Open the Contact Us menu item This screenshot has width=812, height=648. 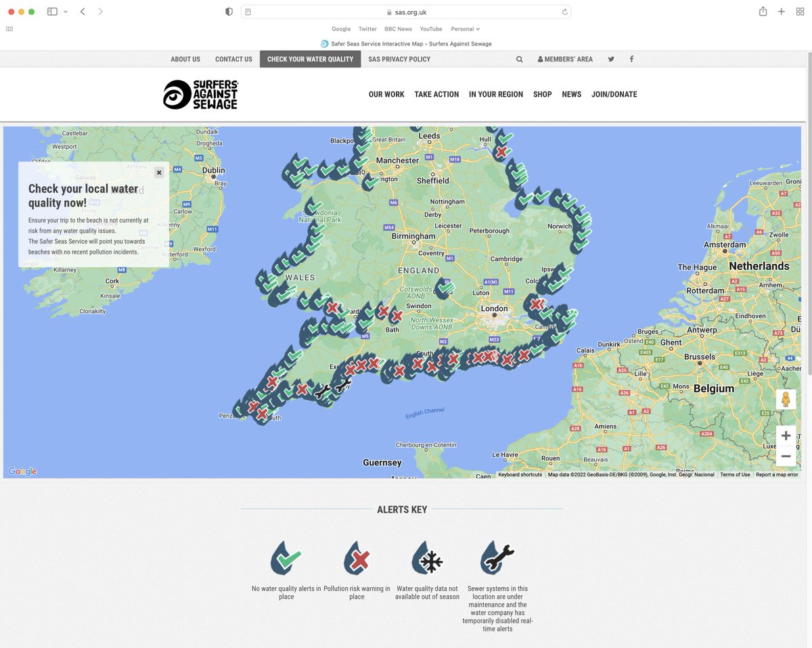(x=233, y=59)
